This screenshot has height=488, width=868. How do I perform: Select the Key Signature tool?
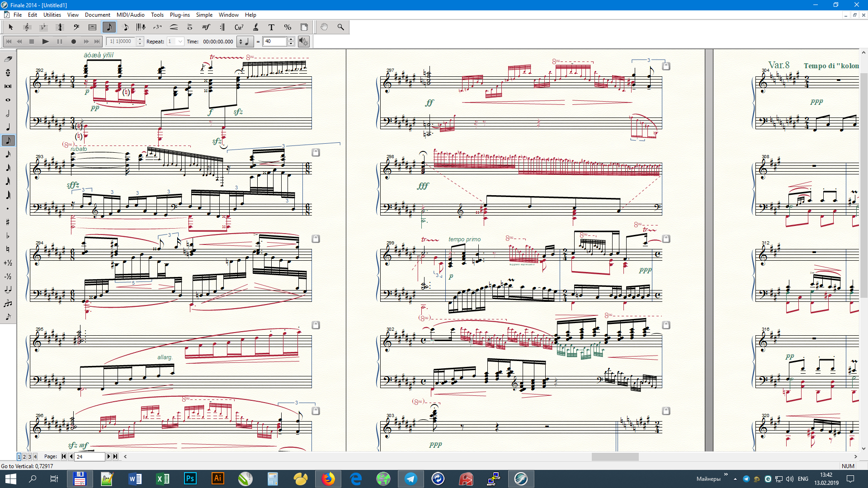click(43, 27)
